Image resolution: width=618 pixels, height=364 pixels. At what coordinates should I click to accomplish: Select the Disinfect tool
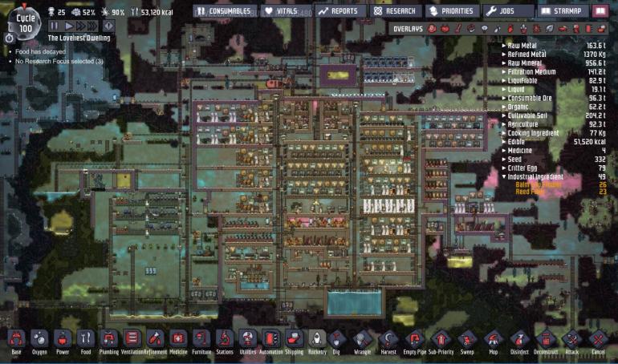pos(519,342)
